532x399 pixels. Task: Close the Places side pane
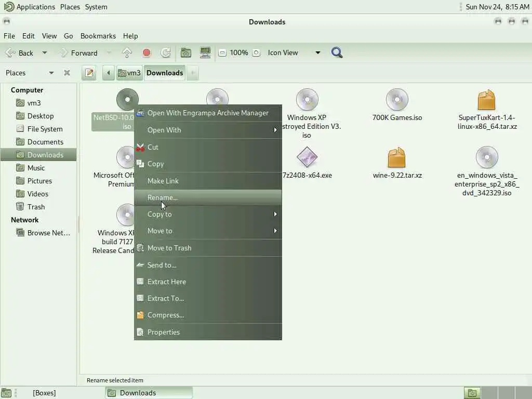click(67, 73)
